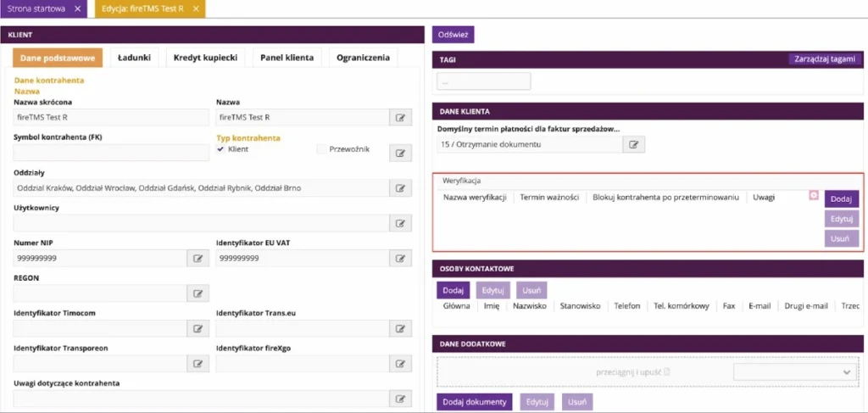868x413 pixels.
Task: Click Usuń in Weryfikacja section
Action: 842,238
